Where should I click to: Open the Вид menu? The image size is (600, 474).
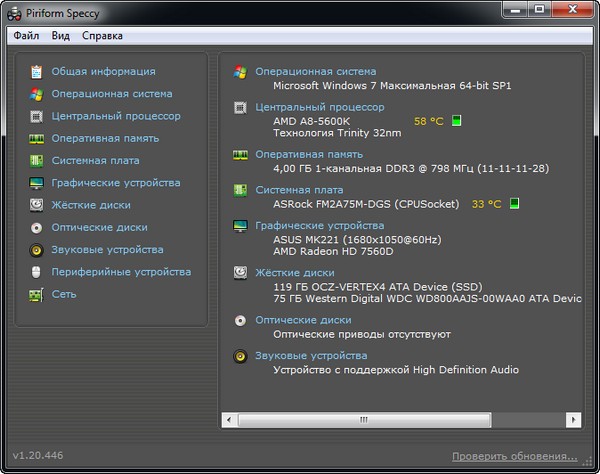tap(61, 36)
